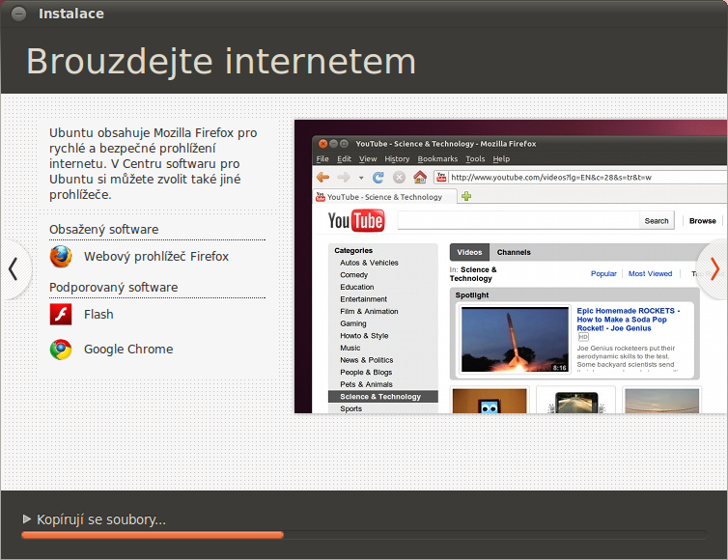
Task: Select Gaming category
Action: (352, 323)
